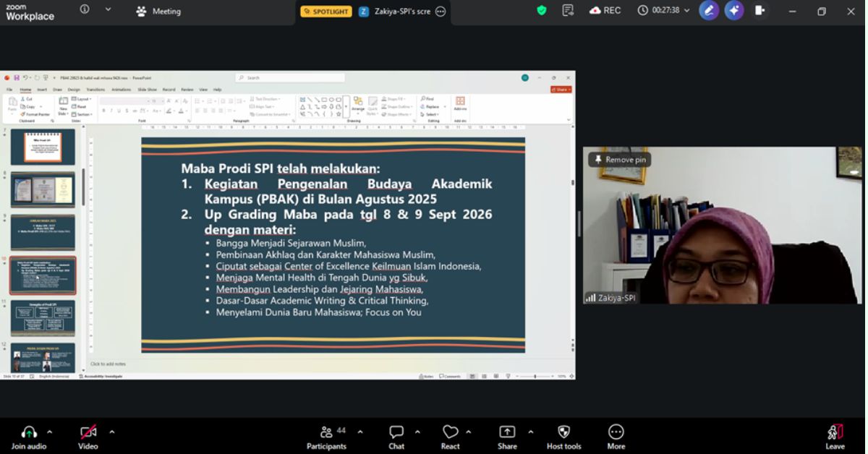Adjust the zoom slider in the status bar
Screen dimensions: 868x454
[535, 376]
